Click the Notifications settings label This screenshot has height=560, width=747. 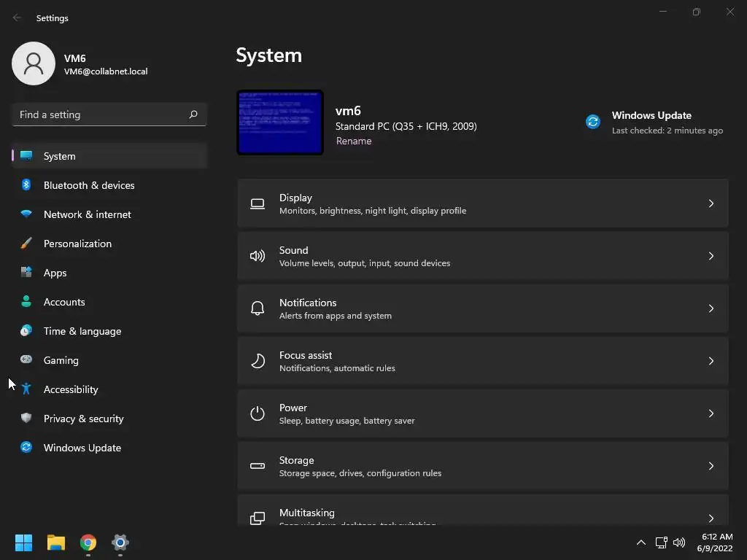(308, 303)
